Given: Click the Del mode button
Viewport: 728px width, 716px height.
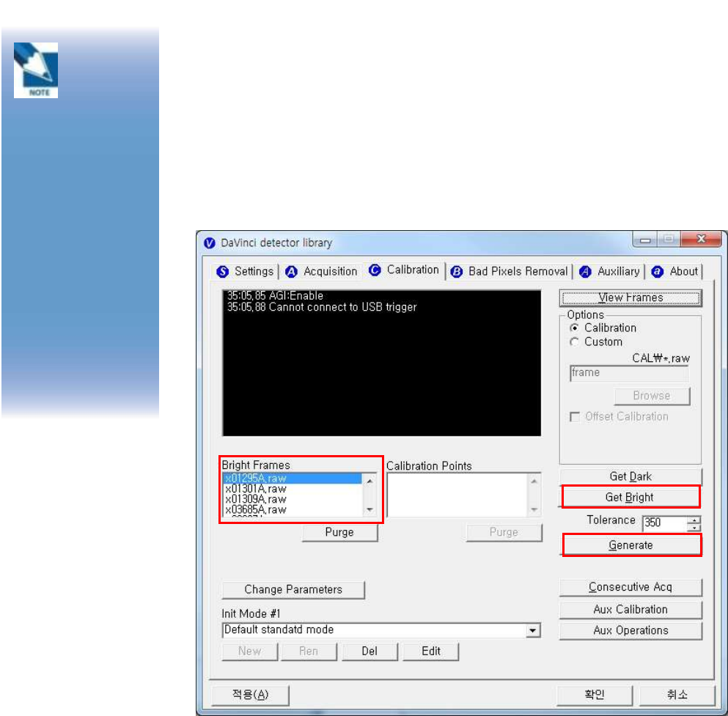Looking at the screenshot, I should coord(369,651).
